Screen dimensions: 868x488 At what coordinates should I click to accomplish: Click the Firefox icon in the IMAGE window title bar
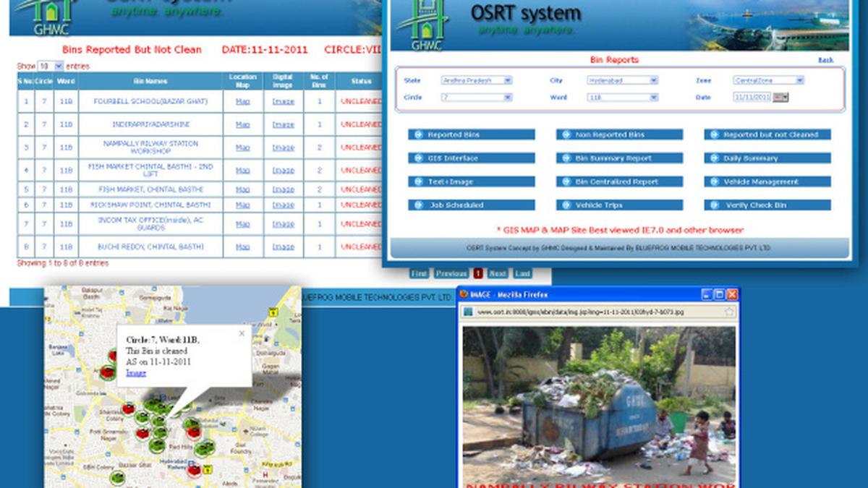(x=464, y=294)
